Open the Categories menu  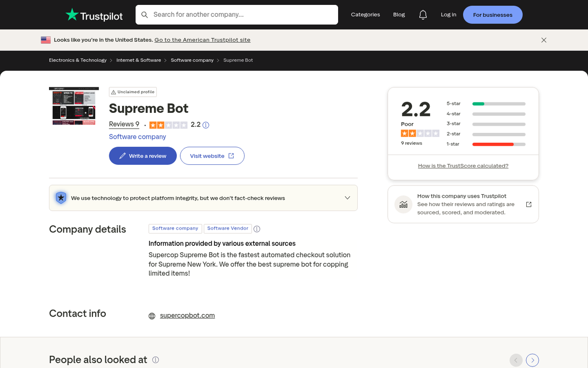[366, 14]
